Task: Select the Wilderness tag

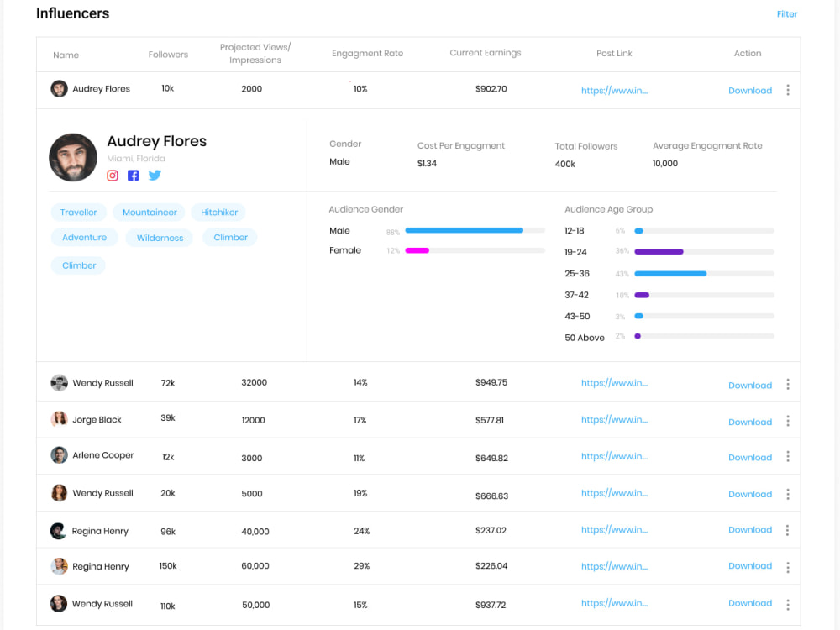Action: (x=159, y=238)
